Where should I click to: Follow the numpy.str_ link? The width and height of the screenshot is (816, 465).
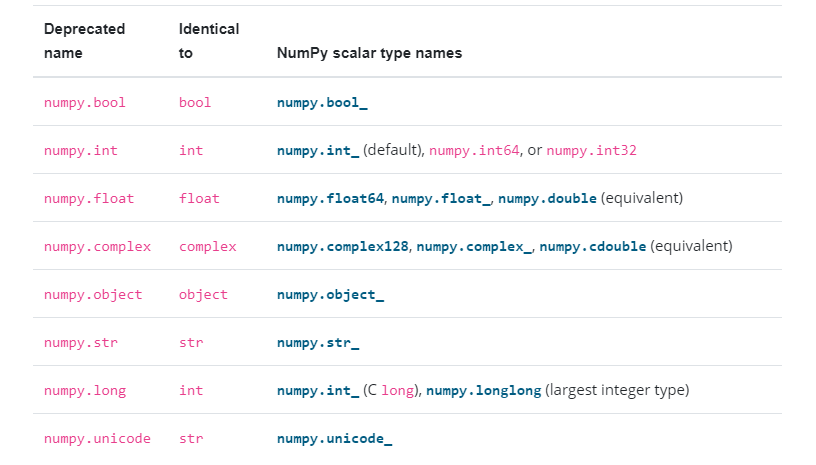(318, 343)
